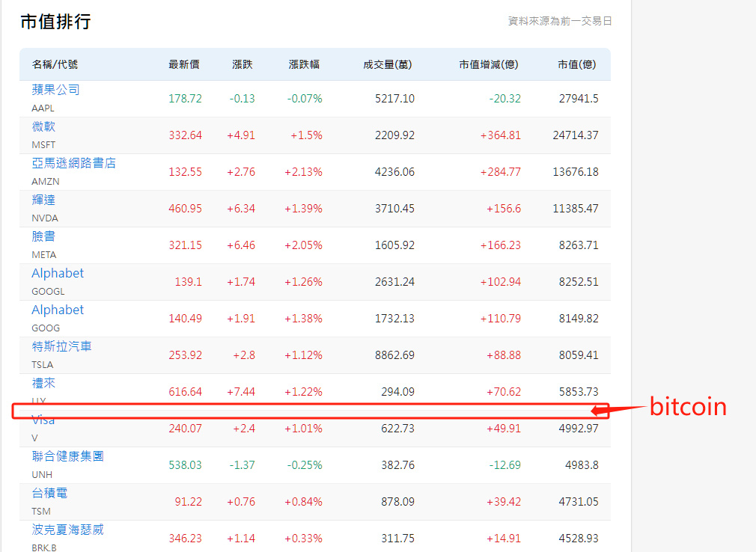Open the Alphabet link above GOOGL

point(58,273)
